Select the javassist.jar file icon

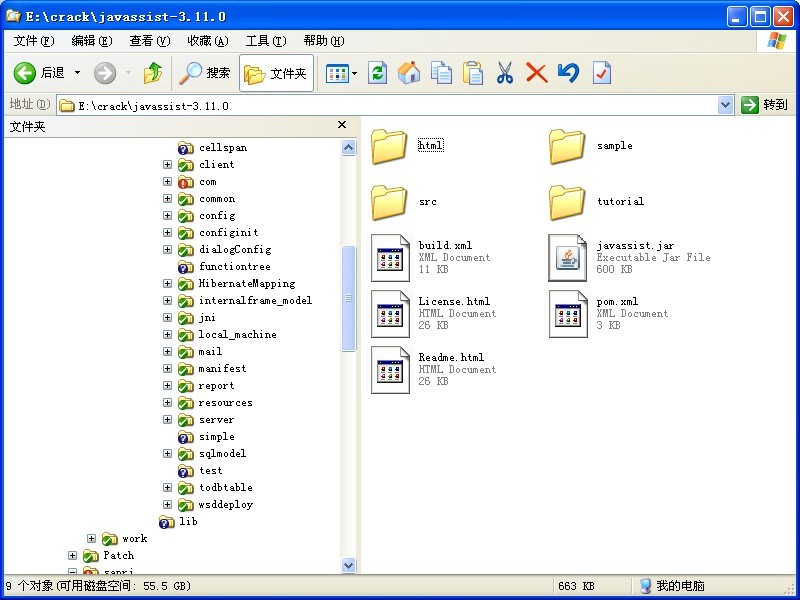(568, 258)
